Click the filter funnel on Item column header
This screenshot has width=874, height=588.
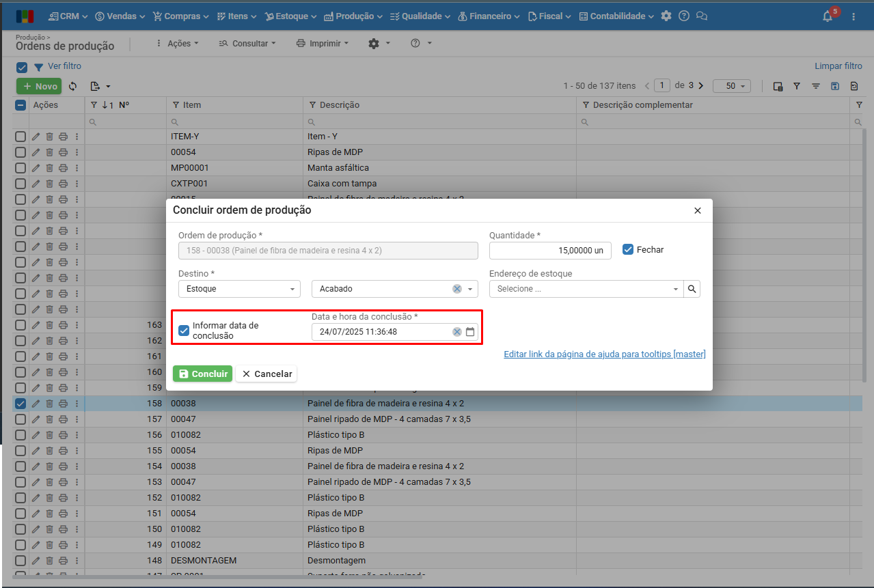176,105
